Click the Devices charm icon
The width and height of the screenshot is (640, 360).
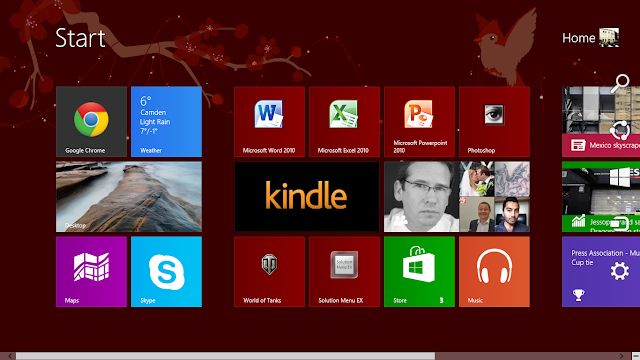pyautogui.click(x=620, y=224)
